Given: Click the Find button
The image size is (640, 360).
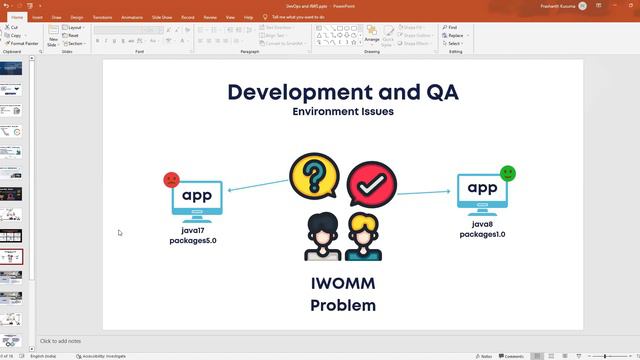Looking at the screenshot, I should point(450,27).
